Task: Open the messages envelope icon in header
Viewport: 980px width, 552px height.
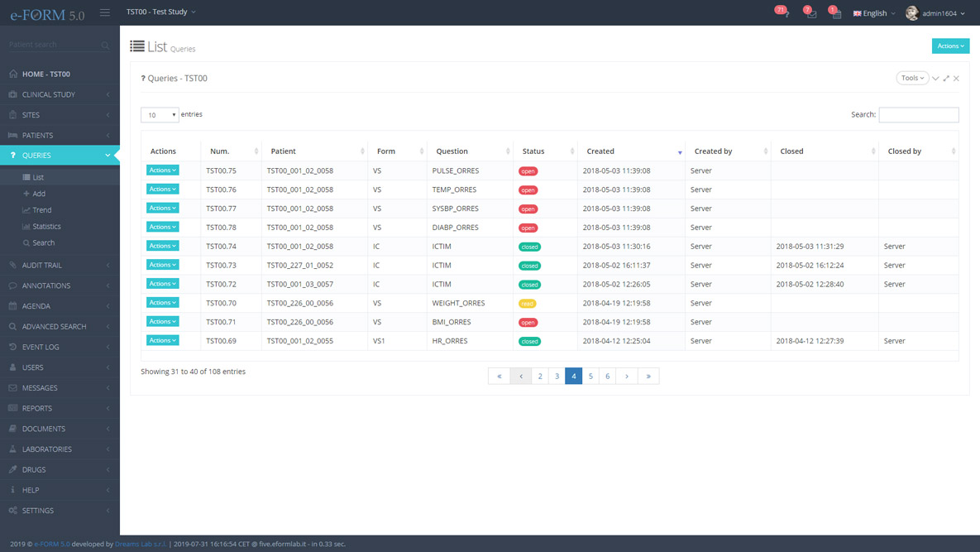Action: [811, 13]
